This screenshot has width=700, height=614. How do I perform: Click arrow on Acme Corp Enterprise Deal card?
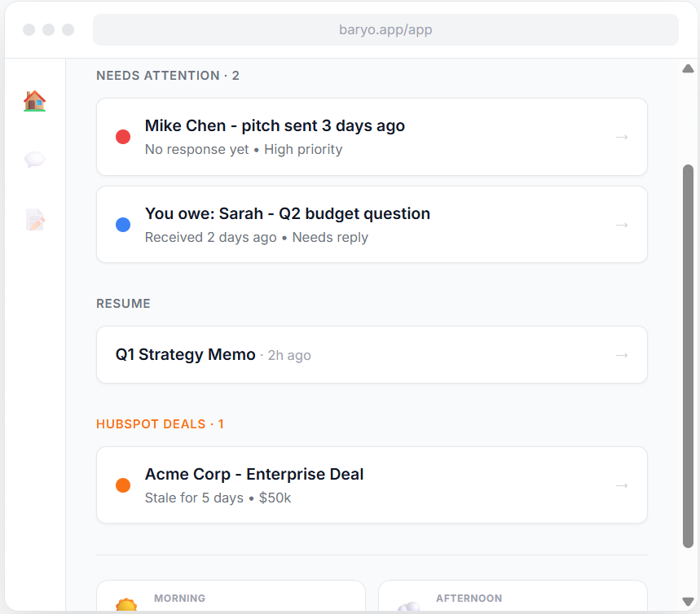point(622,485)
